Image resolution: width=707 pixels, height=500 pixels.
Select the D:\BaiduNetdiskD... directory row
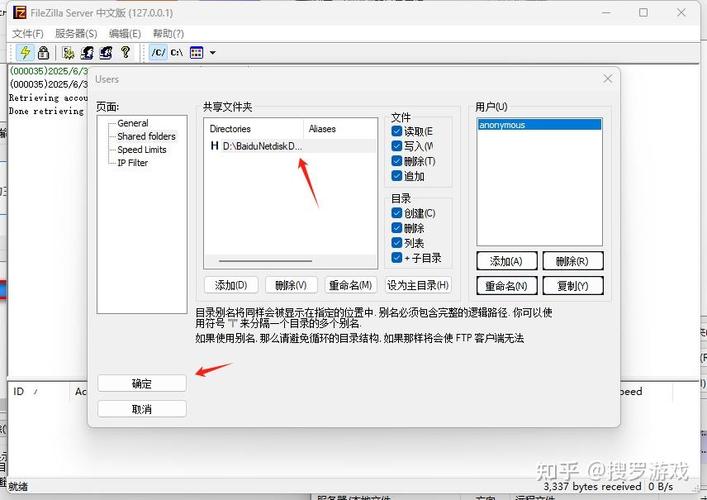(x=291, y=146)
